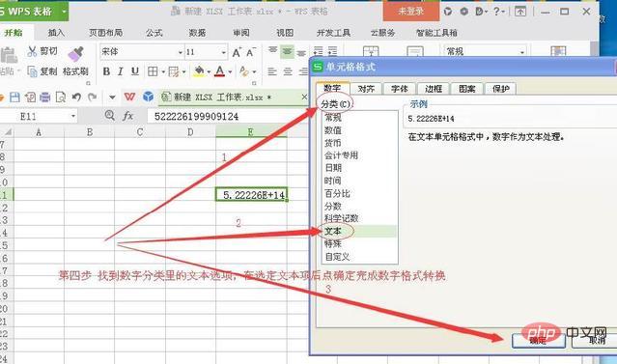This screenshot has width=617, height=364.
Task: Open the Name Box dropdown next to E11
Action: pos(73,116)
